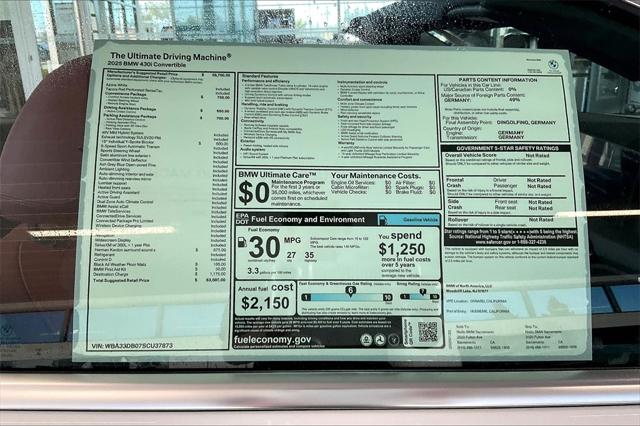Viewport: 640px width, 426px height.
Task: Click the 35 highway MPG value
Action: coord(309,255)
